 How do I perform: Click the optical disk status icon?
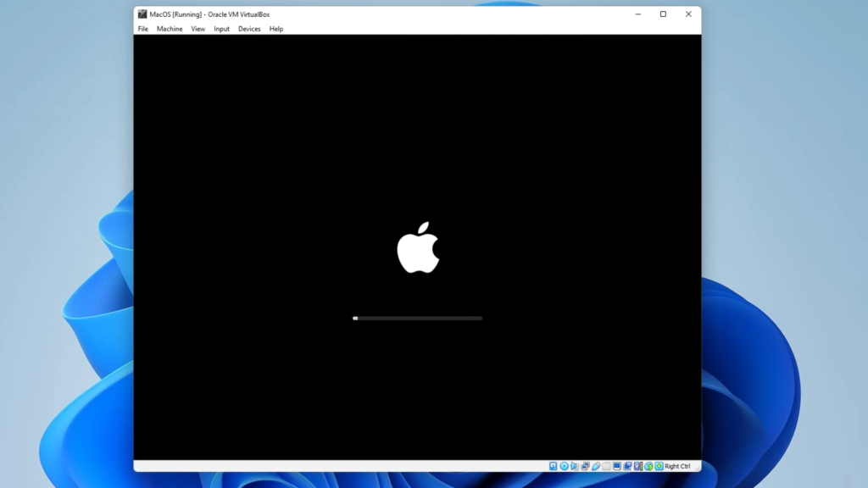pyautogui.click(x=564, y=467)
